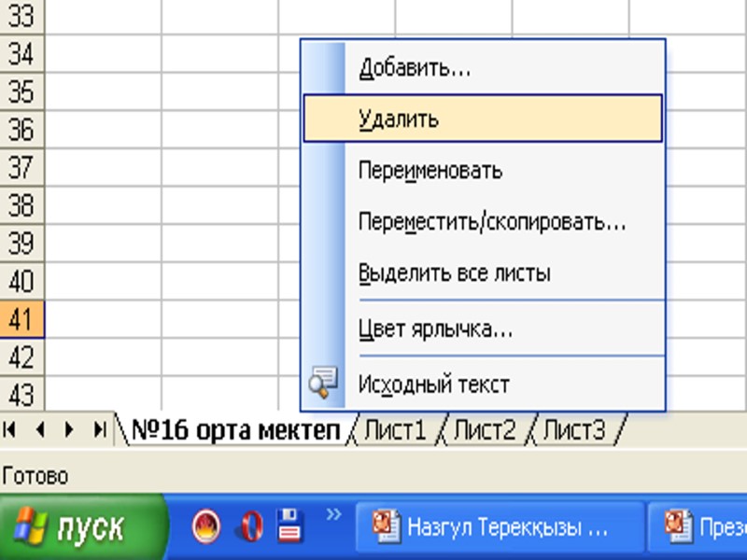
Task: Open the Windows Пуск start button
Action: (x=83, y=527)
